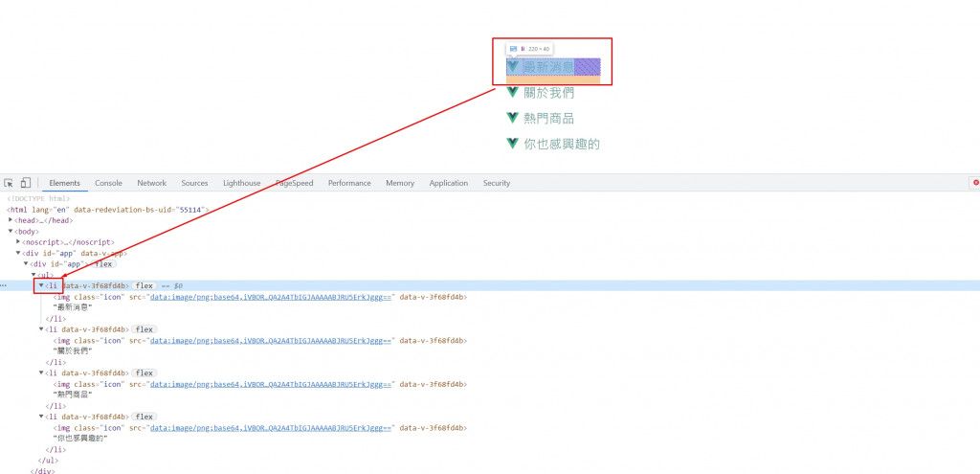Toggle flex badge on 關於我們 li

[145, 328]
